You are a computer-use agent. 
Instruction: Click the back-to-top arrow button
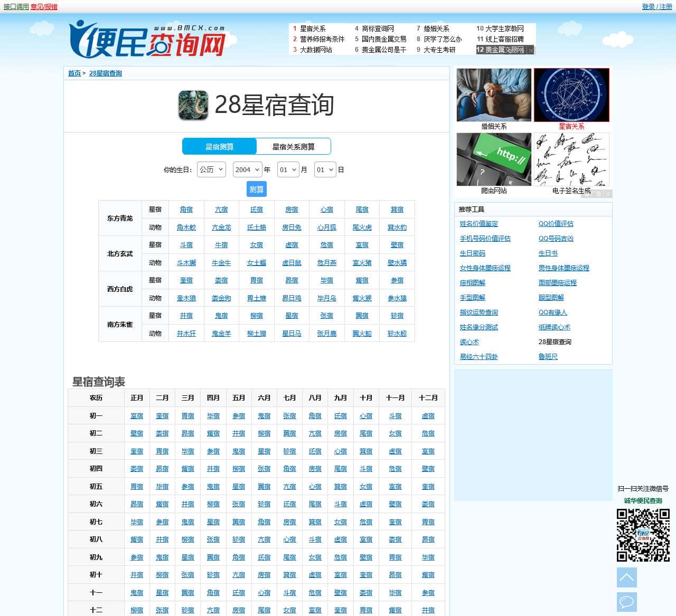pyautogui.click(x=627, y=577)
